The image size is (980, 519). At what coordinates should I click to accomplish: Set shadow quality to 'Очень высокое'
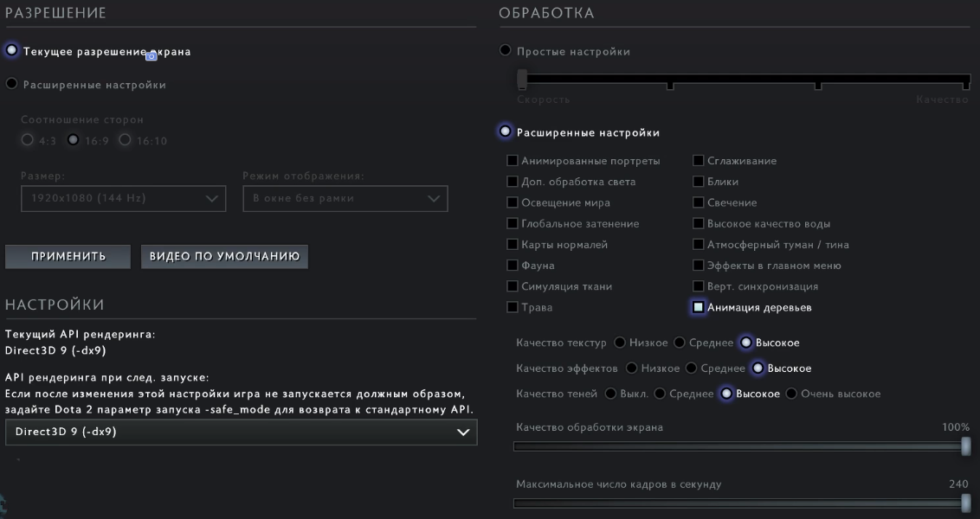tap(791, 394)
